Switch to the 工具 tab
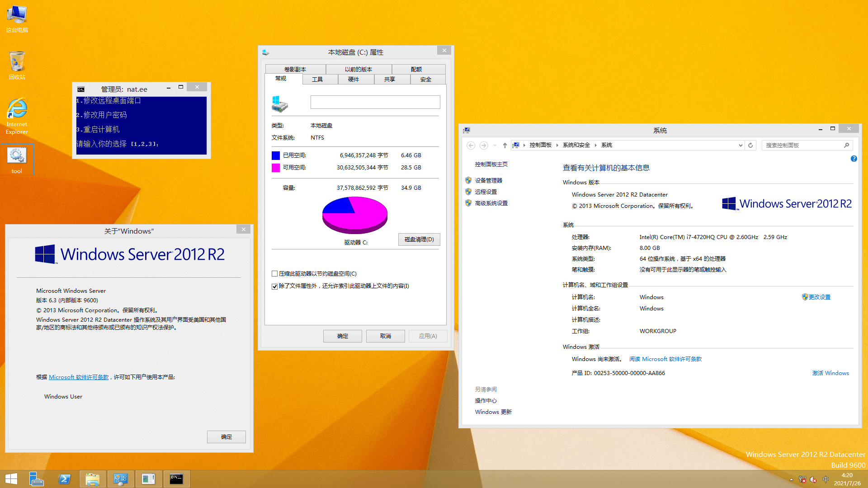This screenshot has width=868, height=488. (x=317, y=80)
